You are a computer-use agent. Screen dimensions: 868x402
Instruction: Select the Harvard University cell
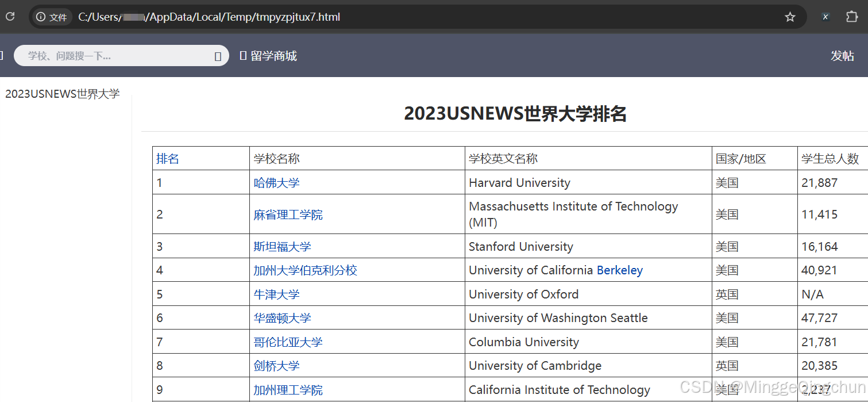[x=588, y=183]
